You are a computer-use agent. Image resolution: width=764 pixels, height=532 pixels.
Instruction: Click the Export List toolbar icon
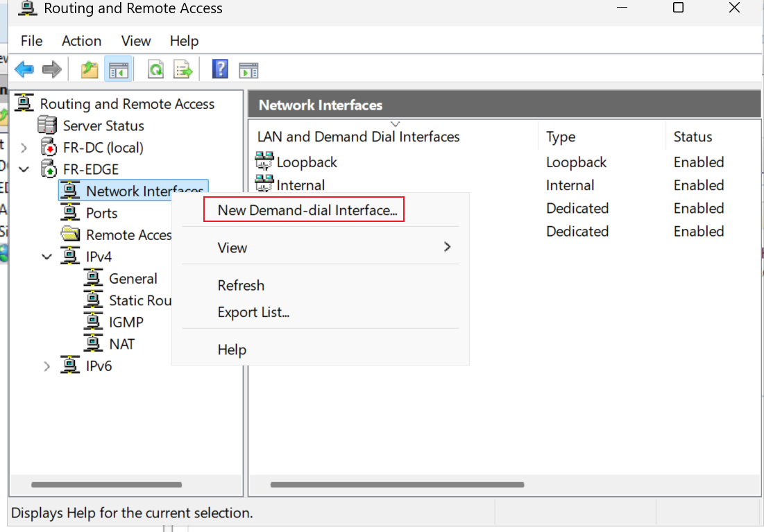[183, 69]
